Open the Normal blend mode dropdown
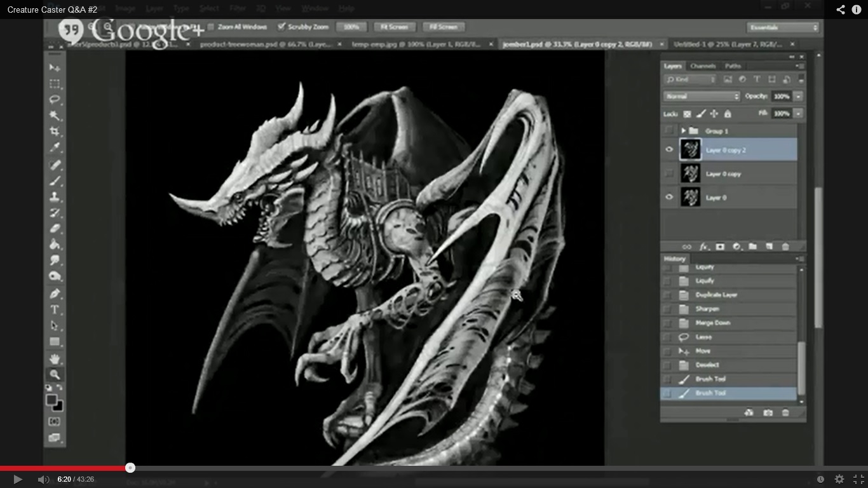This screenshot has height=488, width=868. (x=702, y=97)
